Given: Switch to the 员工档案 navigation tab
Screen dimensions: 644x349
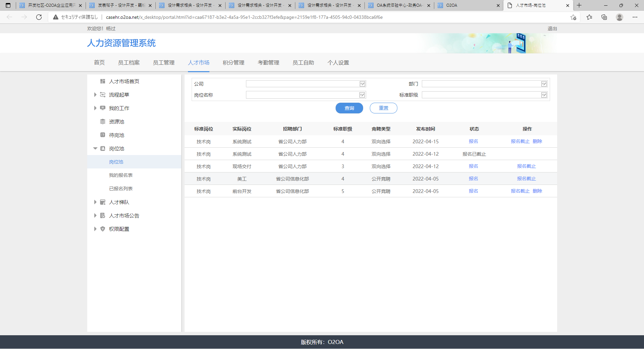Looking at the screenshot, I should [129, 63].
